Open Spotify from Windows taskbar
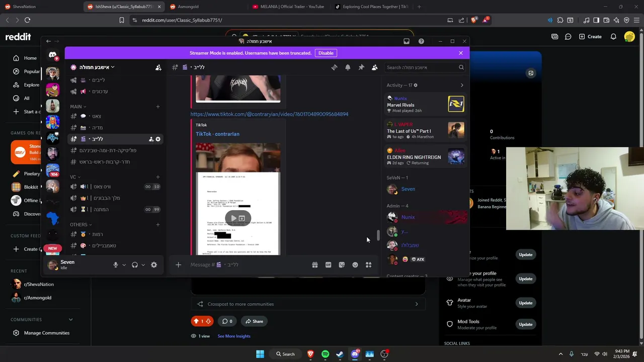Image resolution: width=644 pixels, height=362 pixels. pyautogui.click(x=325, y=354)
